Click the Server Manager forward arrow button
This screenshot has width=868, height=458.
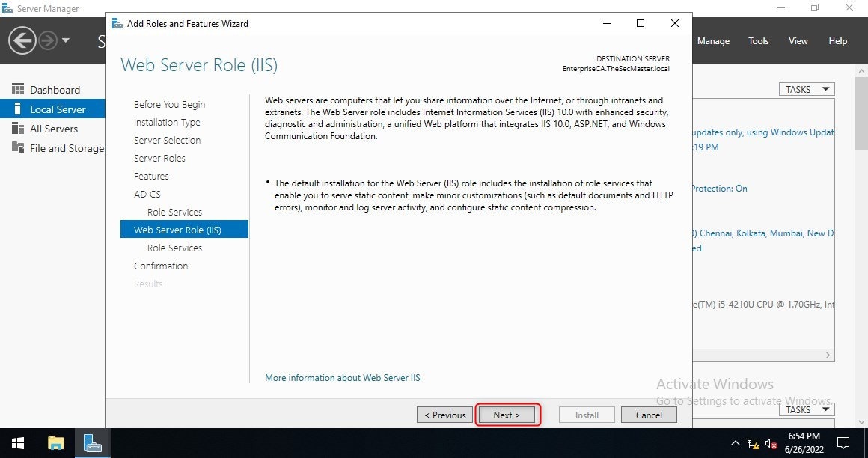(48, 41)
